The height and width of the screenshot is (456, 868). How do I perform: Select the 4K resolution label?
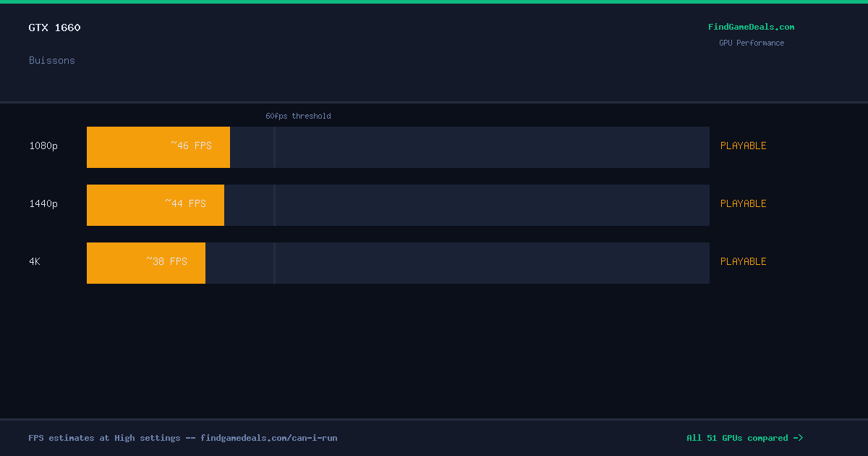pos(35,261)
